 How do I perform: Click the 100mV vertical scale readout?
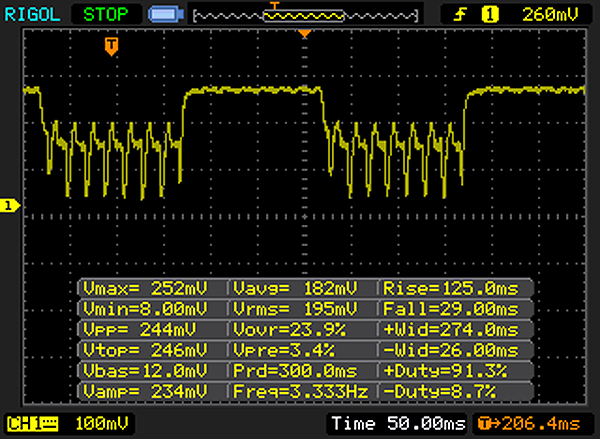(x=102, y=424)
